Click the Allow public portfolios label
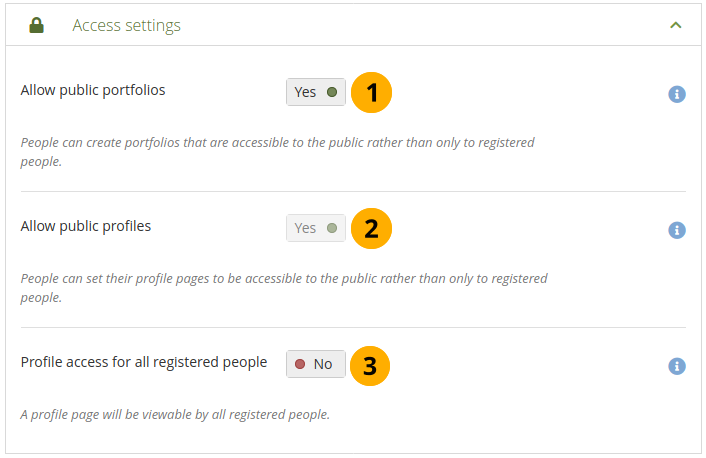This screenshot has height=458, width=706. click(x=93, y=90)
